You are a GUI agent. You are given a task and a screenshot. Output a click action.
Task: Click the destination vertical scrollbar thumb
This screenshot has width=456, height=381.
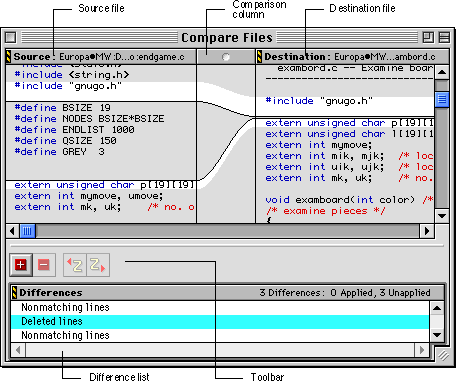(442, 100)
